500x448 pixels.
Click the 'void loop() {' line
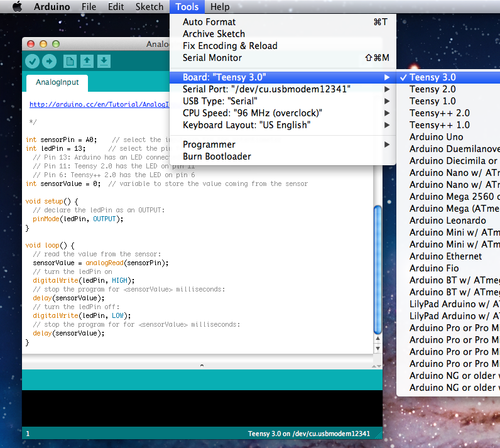[x=50, y=246]
